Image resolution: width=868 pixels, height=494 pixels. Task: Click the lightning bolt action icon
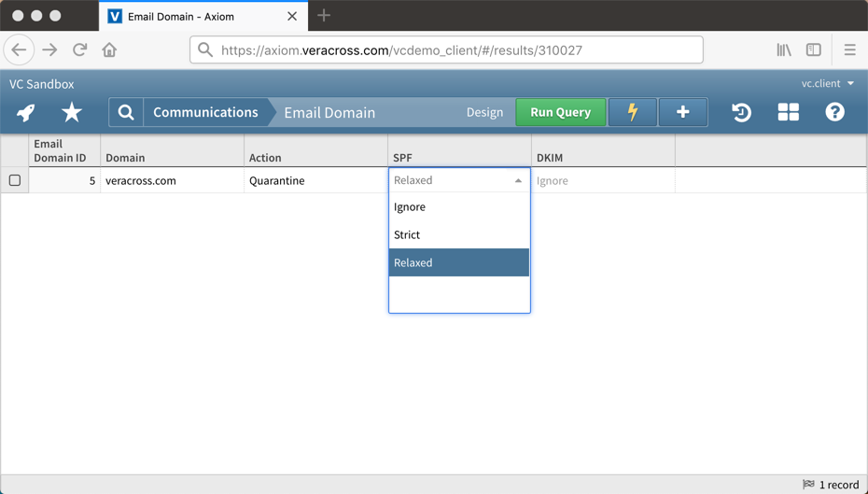(633, 112)
